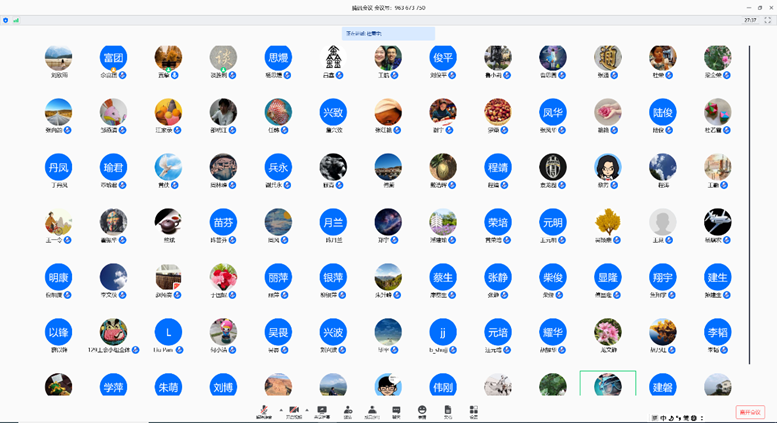Expand the arrow next to the microphone
The height and width of the screenshot is (423, 777).
[x=280, y=409]
